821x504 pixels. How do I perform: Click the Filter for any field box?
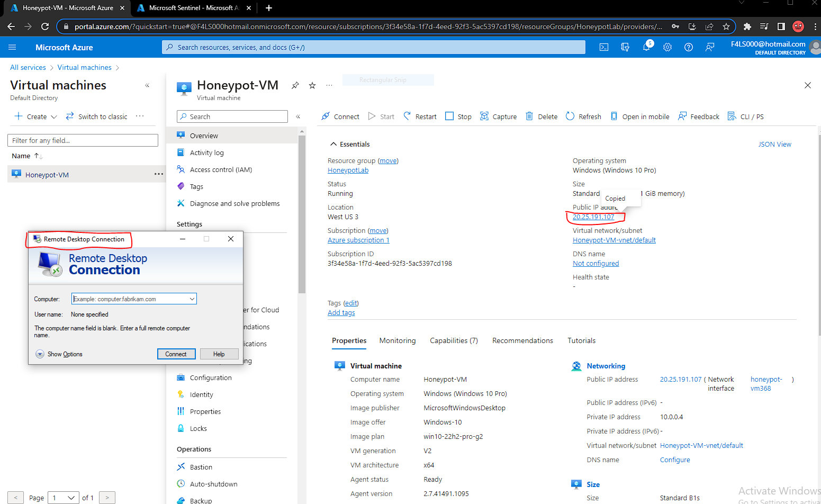[83, 140]
